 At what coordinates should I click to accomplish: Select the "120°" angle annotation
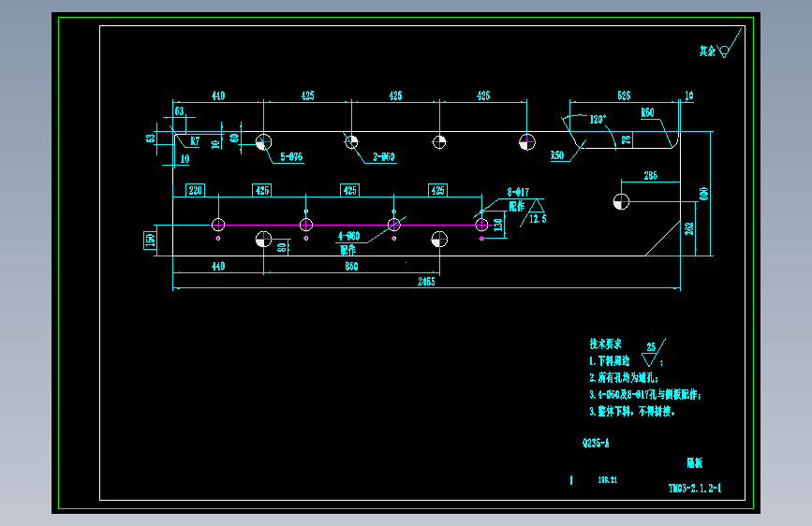tap(598, 120)
